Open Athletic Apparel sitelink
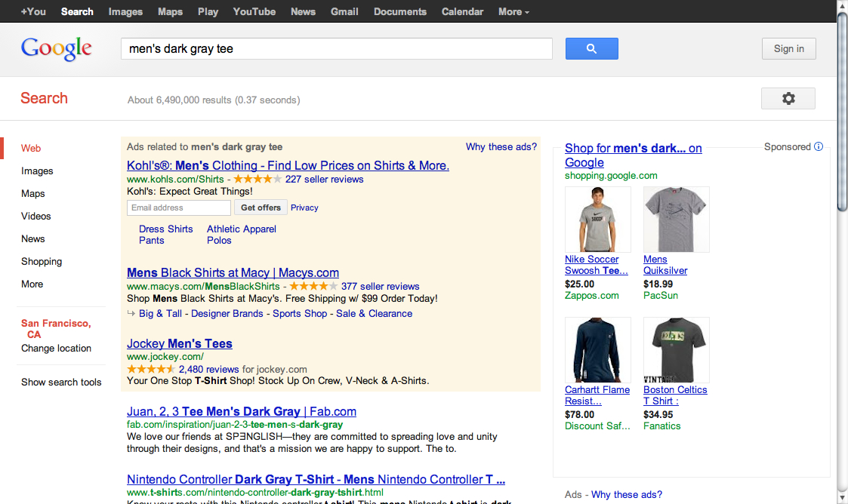848x504 pixels. [241, 229]
